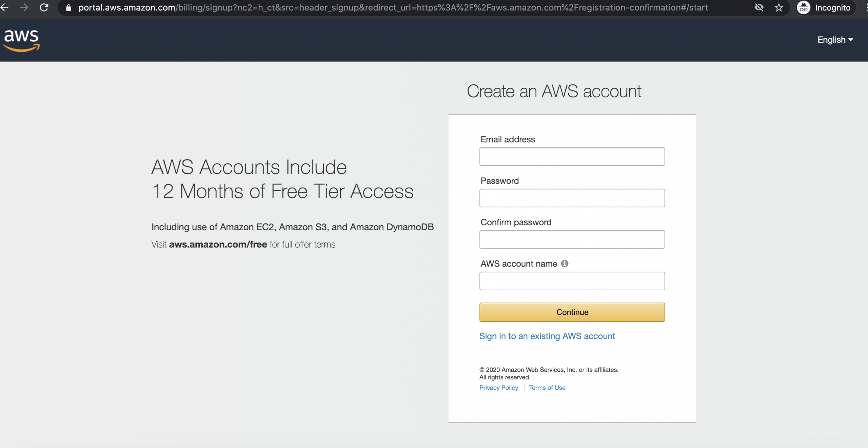View the Privacy Policy link
The height and width of the screenshot is (448, 868).
click(x=498, y=388)
